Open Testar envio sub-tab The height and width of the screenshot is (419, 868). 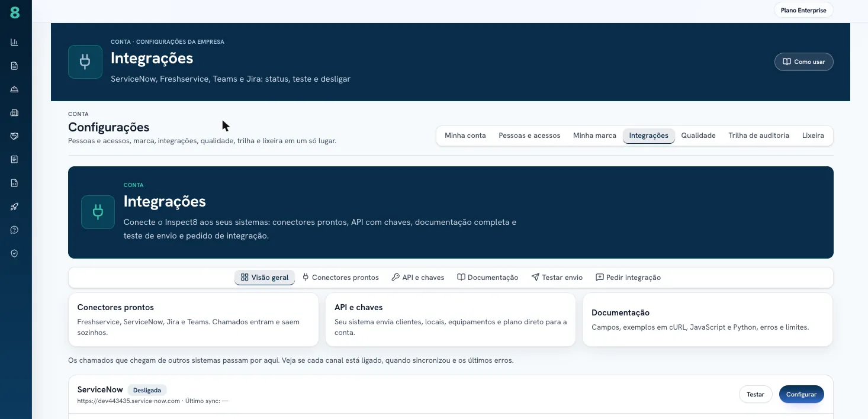(x=557, y=278)
